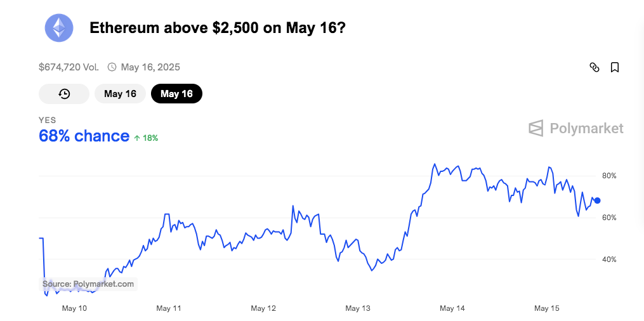Open the "Ethereum above $2,500 on May 16?" title
This screenshot has width=644, height=321.
coord(217,28)
